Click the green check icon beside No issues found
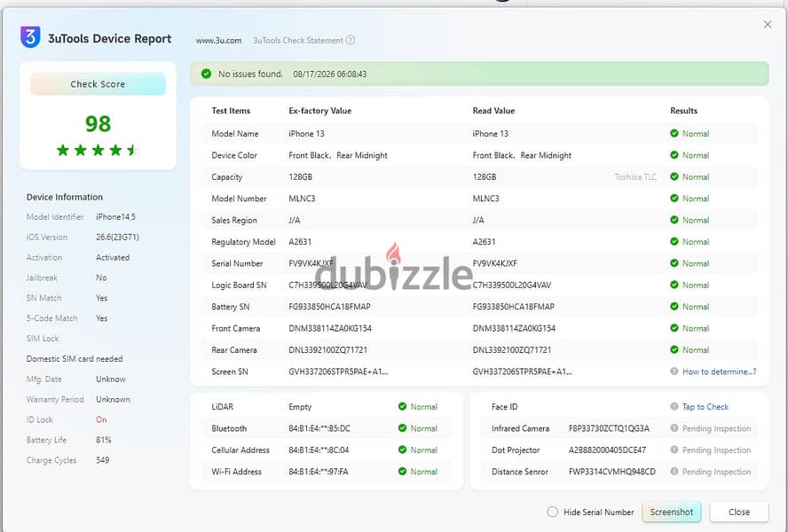The width and height of the screenshot is (788, 532). click(206, 74)
